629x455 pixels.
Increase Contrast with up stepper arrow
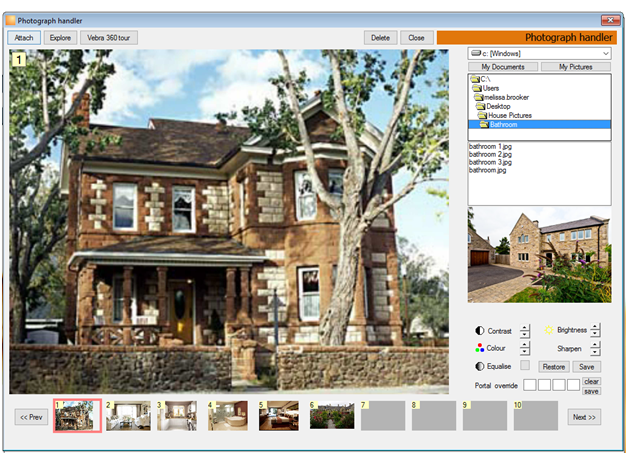coord(525,327)
